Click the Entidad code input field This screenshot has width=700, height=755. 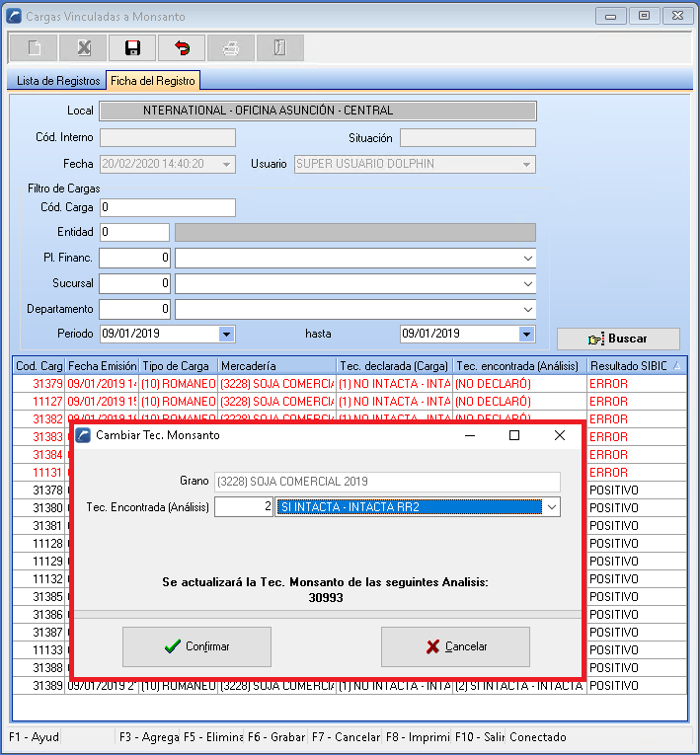point(134,232)
